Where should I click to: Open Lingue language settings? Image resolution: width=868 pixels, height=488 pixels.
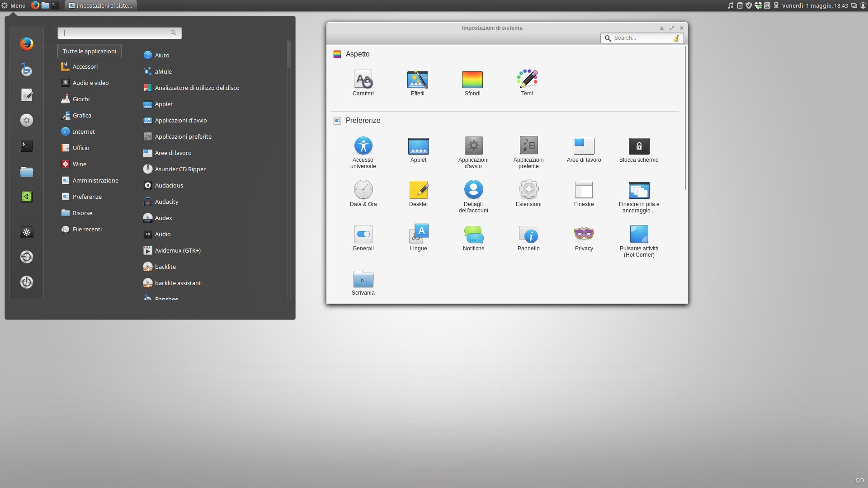point(418,238)
